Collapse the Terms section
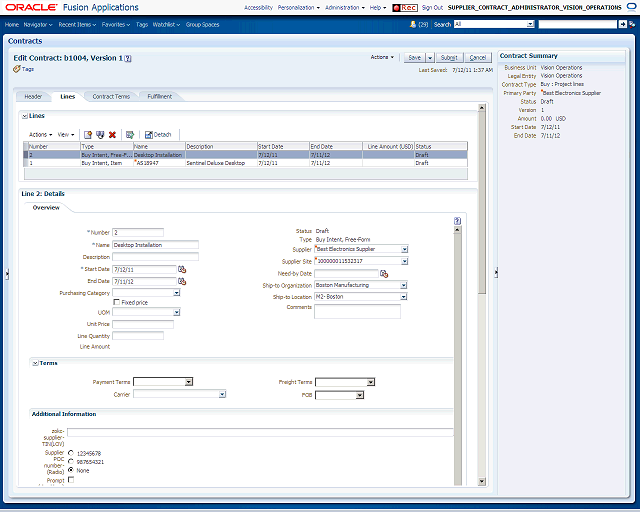This screenshot has width=640, height=512. [36, 363]
